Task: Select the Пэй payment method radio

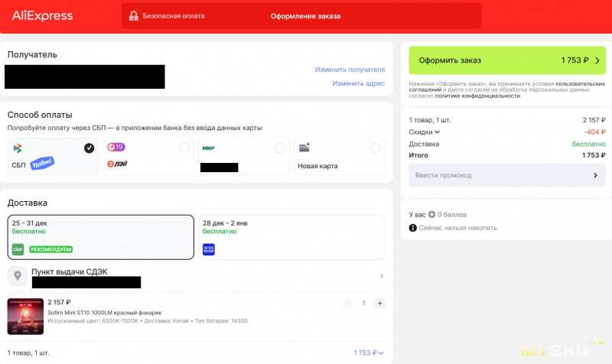Action: point(184,148)
